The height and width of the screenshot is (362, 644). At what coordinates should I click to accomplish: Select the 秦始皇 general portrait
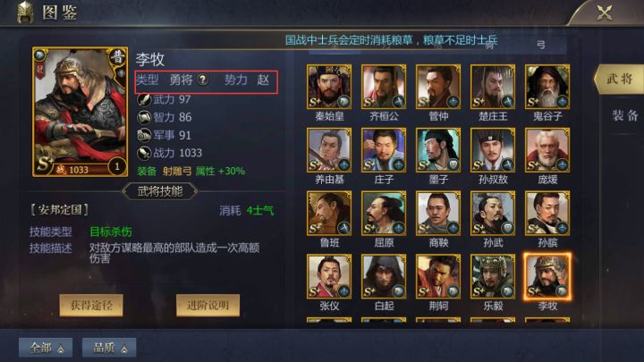tap(329, 87)
